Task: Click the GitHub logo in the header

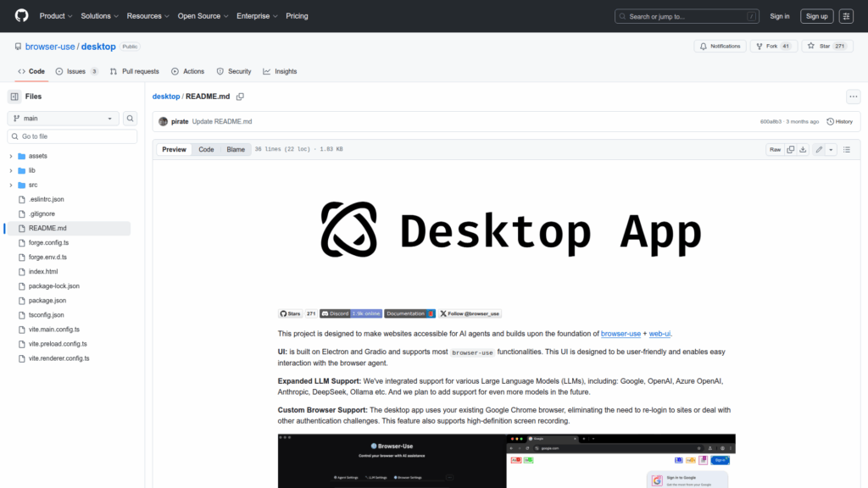Action: (x=21, y=16)
